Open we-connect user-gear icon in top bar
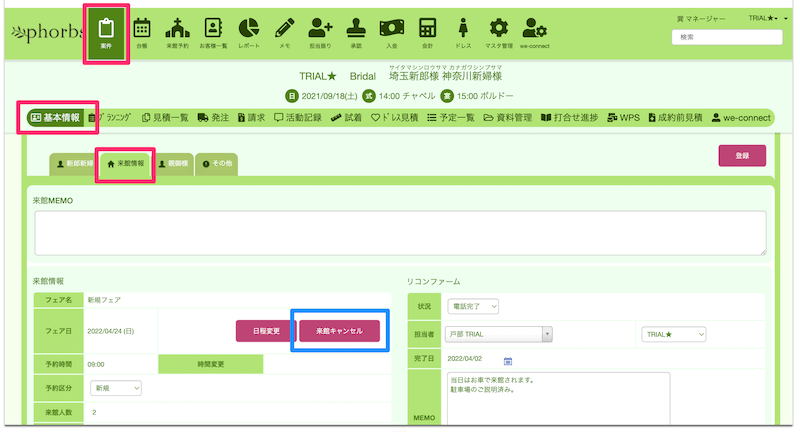 [535, 33]
